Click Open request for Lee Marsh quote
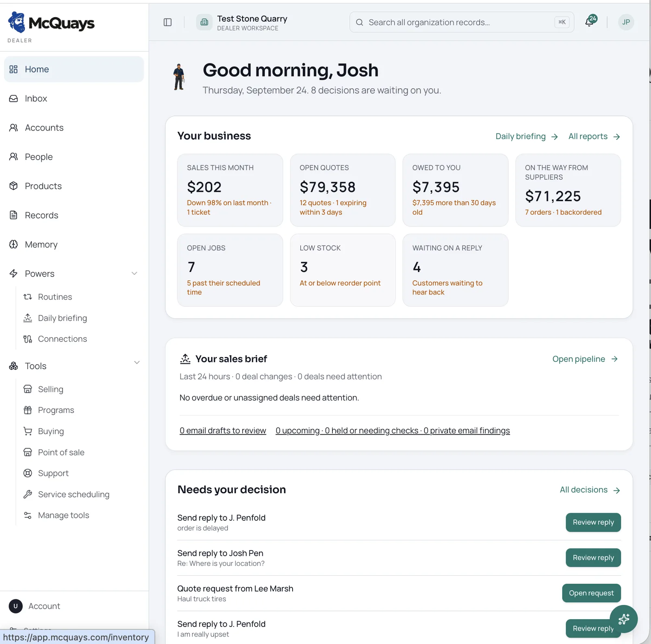This screenshot has height=644, width=651. 591,593
